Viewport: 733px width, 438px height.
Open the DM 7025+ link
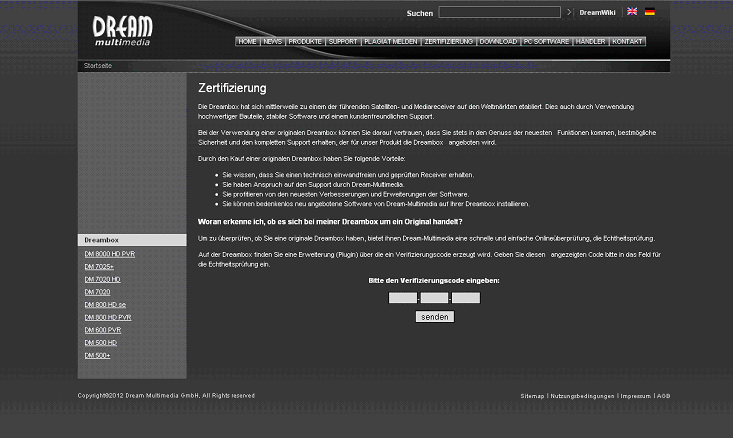[x=99, y=266]
